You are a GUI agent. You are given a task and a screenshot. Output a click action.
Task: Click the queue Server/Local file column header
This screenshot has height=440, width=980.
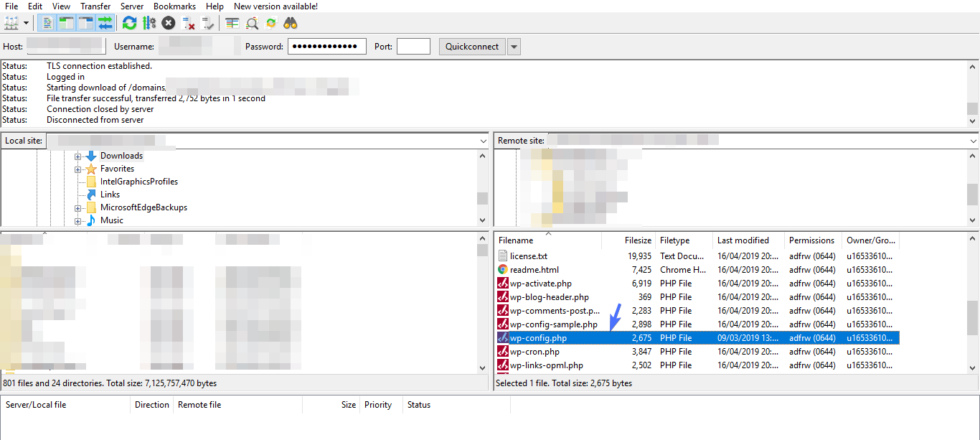coord(66,405)
